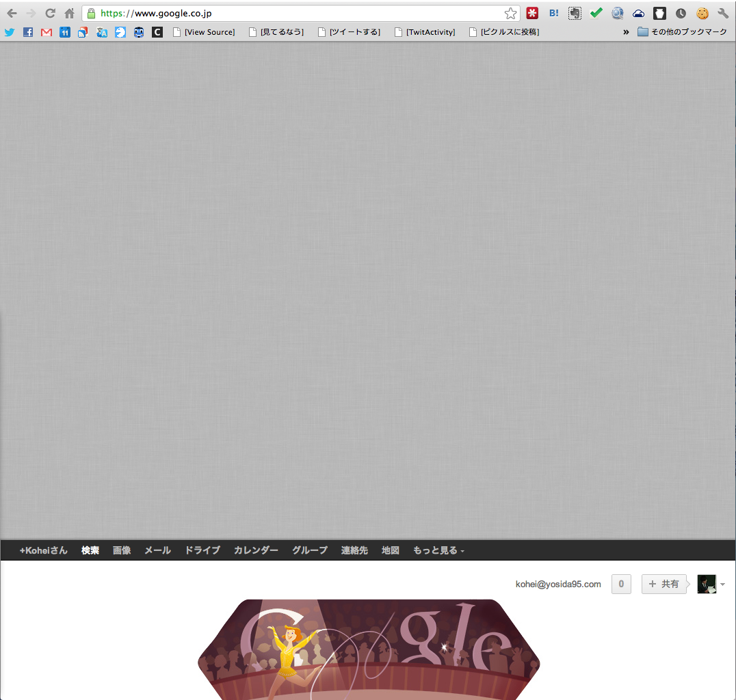
Task: Open the もっと見る dropdown menu
Action: (438, 550)
